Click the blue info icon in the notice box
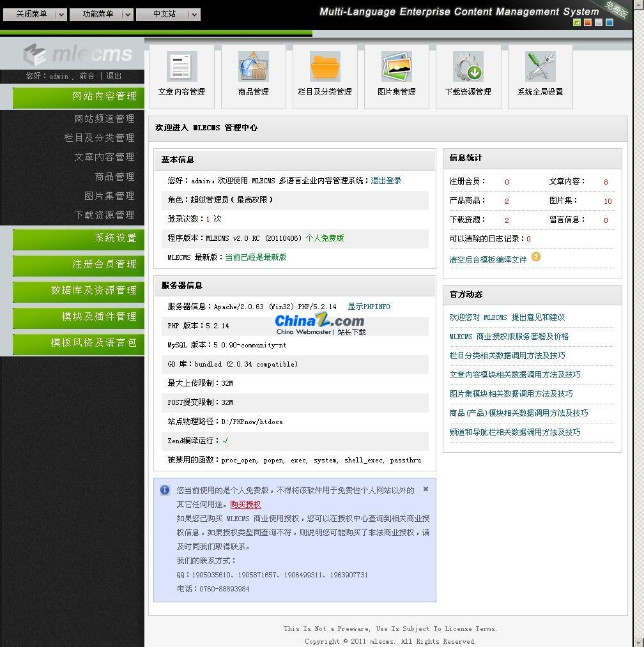Screen dimensions: 644x647 [x=165, y=490]
